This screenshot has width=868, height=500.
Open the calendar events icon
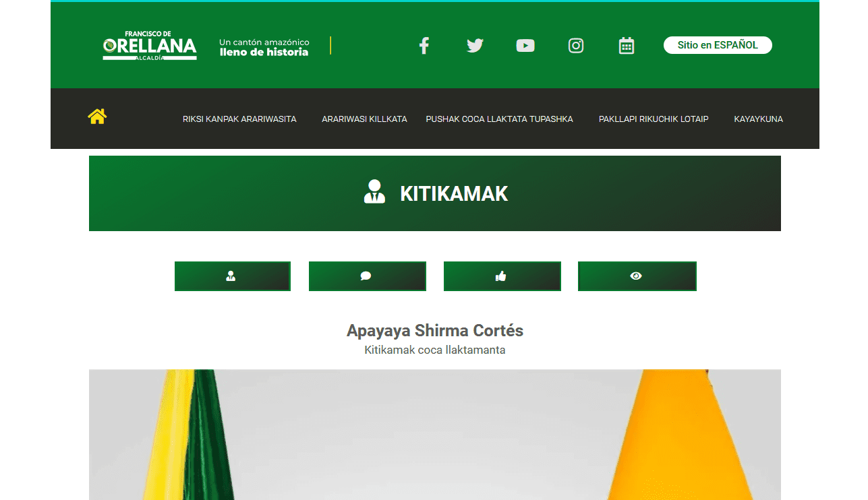coord(627,46)
